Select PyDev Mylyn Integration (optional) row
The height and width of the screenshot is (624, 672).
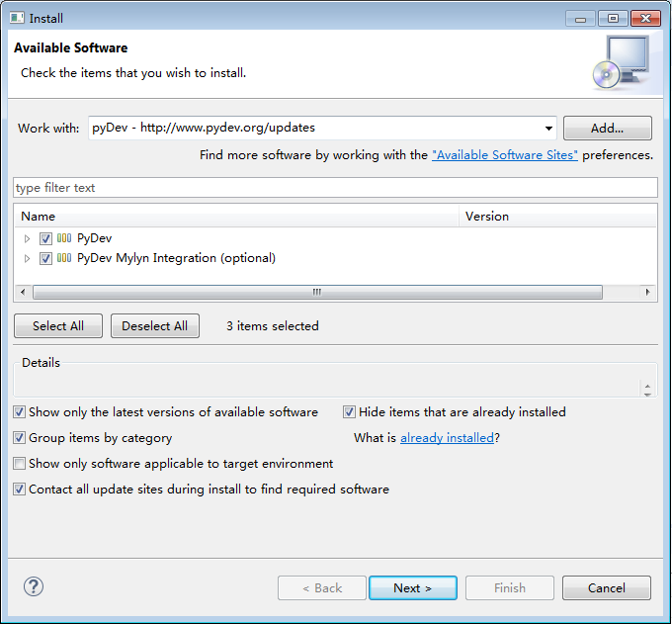tap(176, 258)
